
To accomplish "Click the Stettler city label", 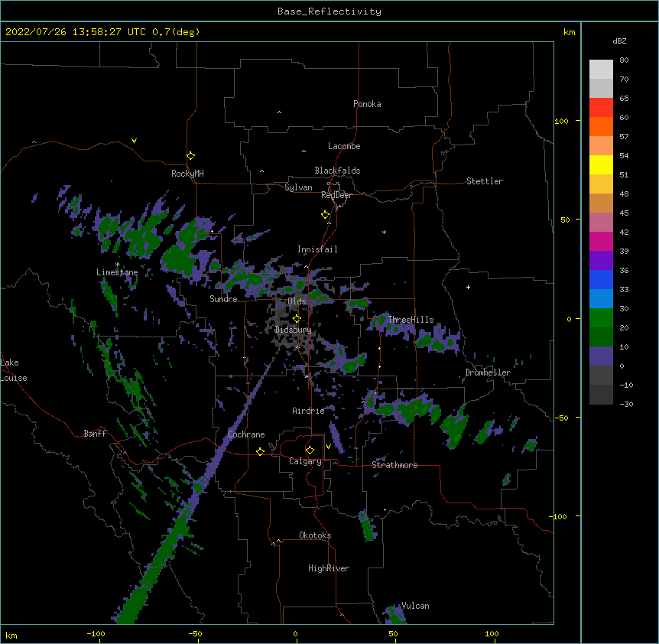I will tap(485, 181).
